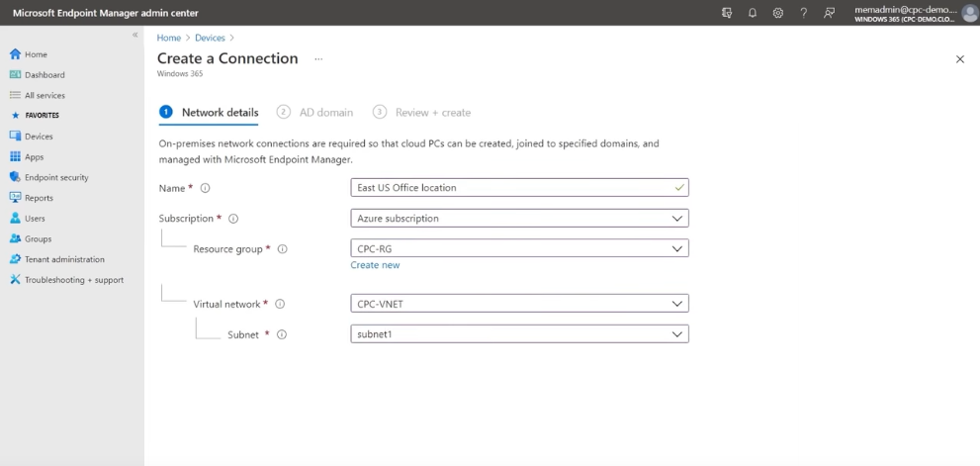Click the Create new resource group link
The image size is (980, 466).
375,265
